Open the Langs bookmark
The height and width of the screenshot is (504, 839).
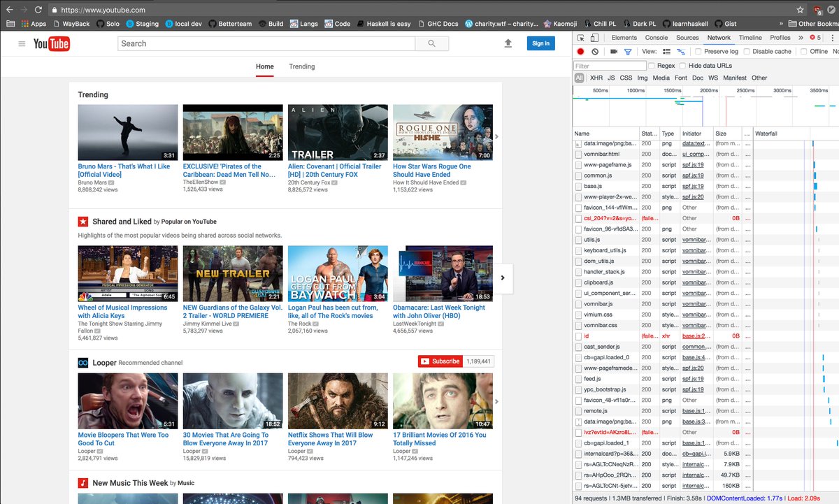coord(303,24)
